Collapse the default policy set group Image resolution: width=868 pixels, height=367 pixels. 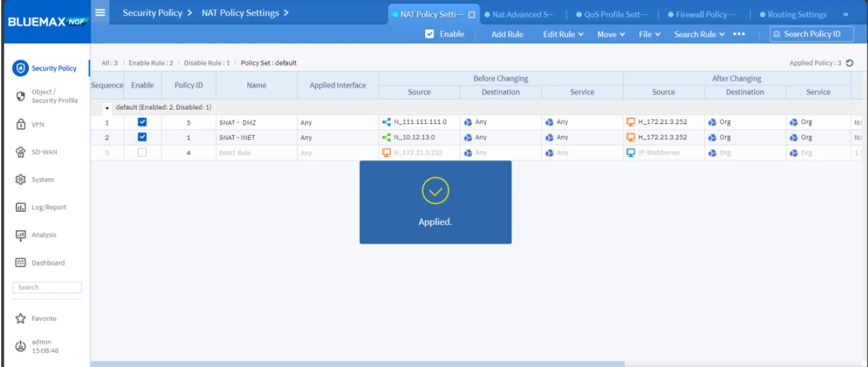pyautogui.click(x=107, y=108)
